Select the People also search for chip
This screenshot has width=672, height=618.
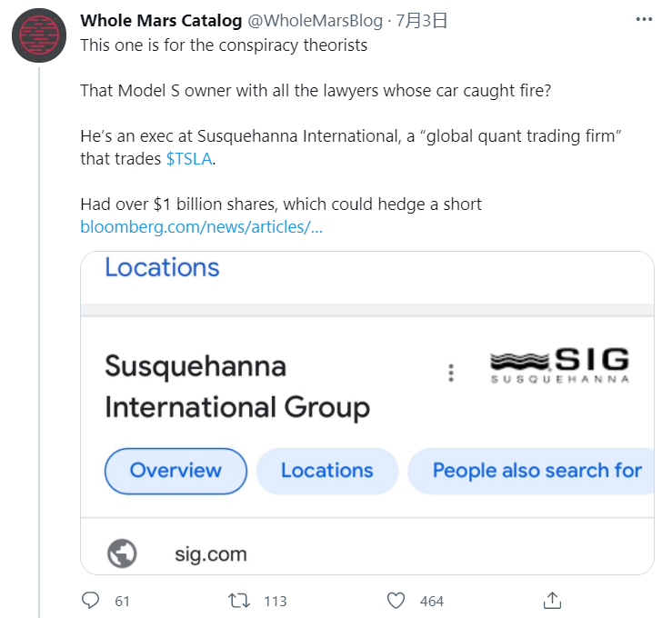click(531, 471)
